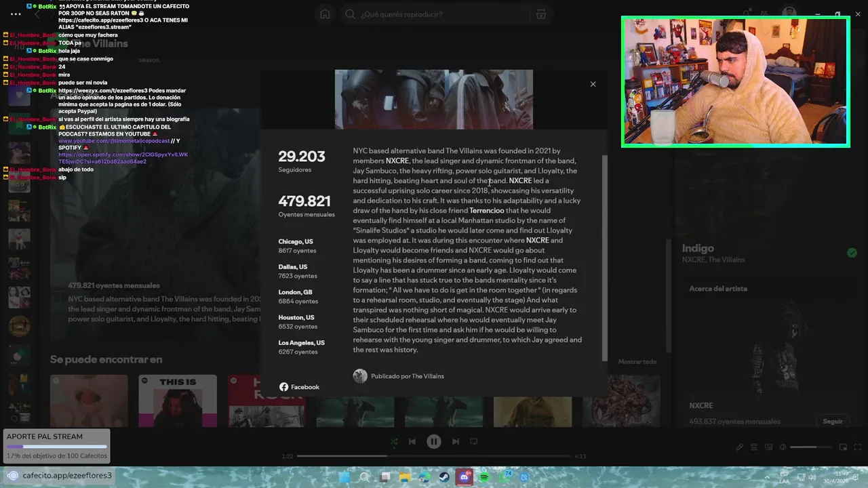Close the artist biography popup
This screenshot has width=868, height=488.
pos(593,84)
